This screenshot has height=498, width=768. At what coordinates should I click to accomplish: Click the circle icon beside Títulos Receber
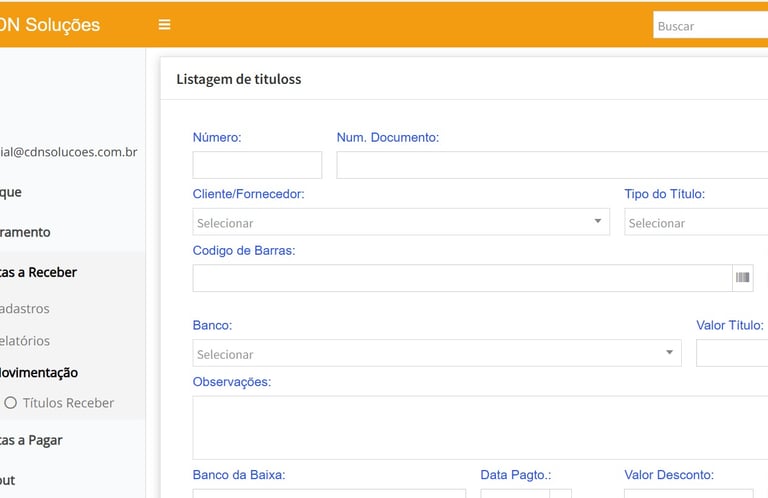[11, 403]
